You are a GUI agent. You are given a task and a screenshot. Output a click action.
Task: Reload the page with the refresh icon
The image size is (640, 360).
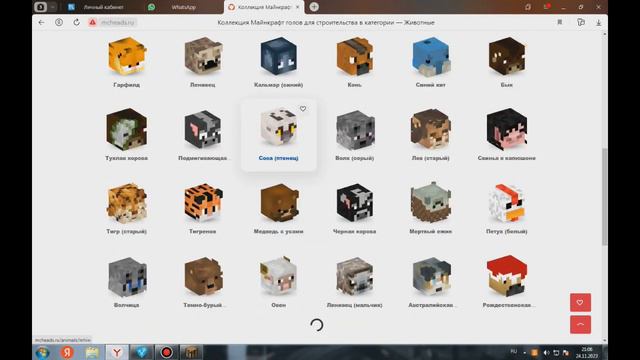pos(77,22)
